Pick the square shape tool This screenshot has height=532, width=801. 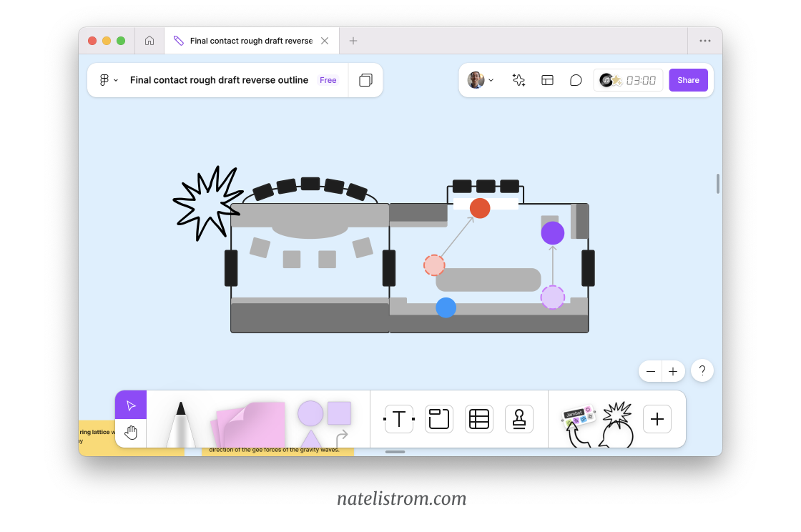pos(339,413)
